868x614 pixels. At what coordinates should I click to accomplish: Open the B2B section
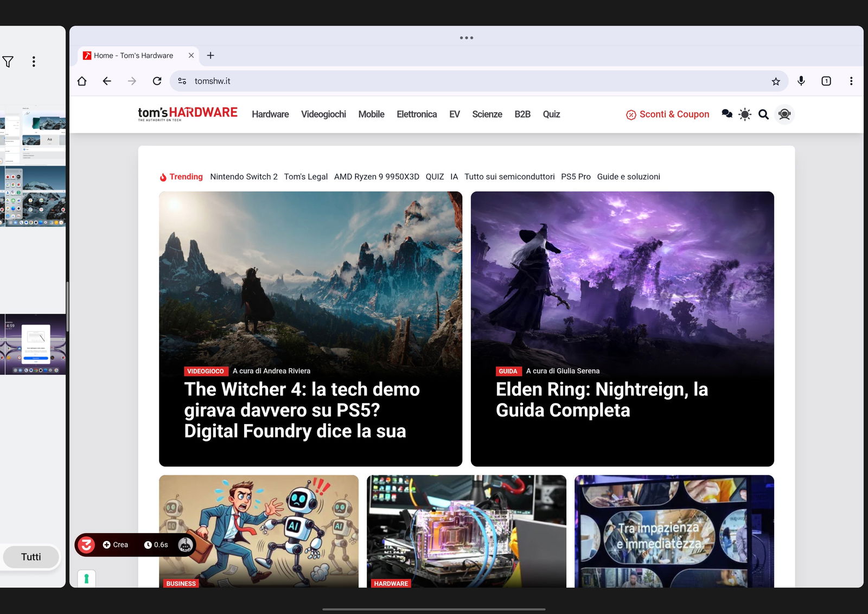click(x=522, y=114)
